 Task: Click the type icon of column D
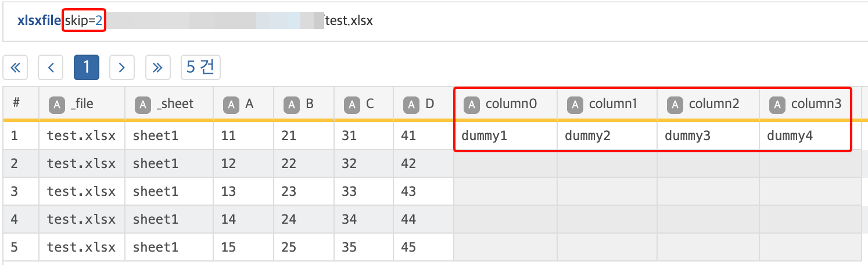[411, 105]
